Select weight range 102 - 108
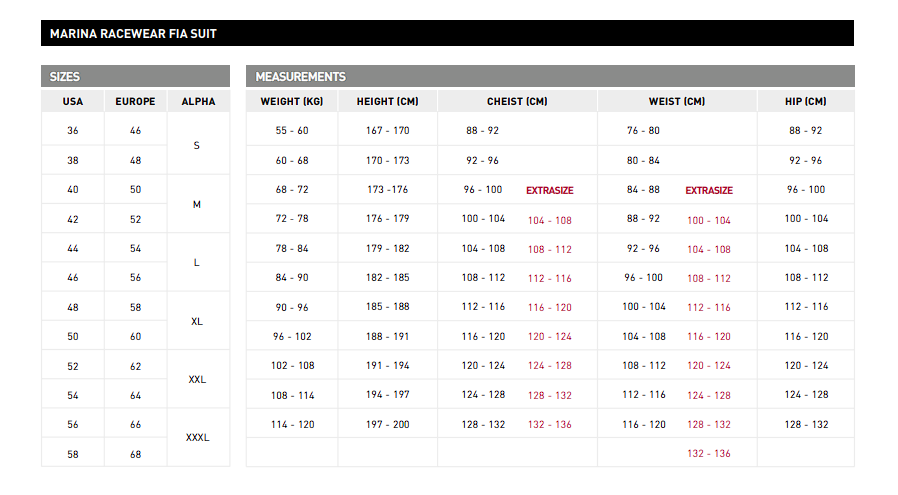 point(293,366)
